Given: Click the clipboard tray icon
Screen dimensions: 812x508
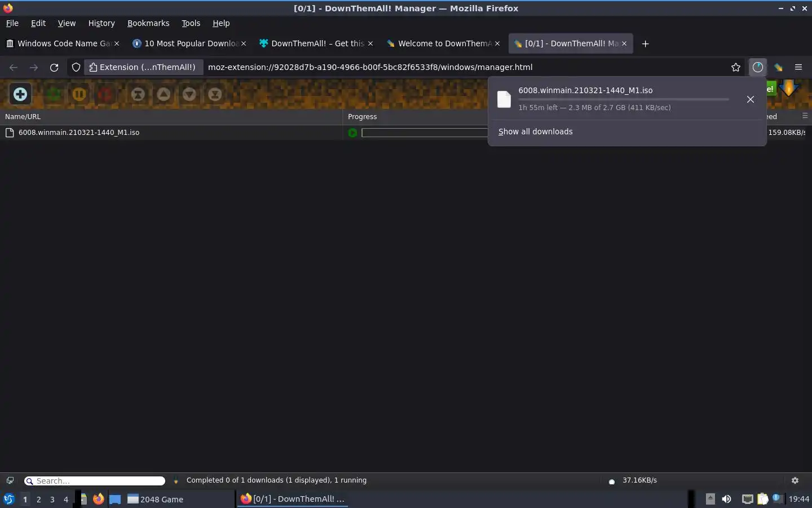Looking at the screenshot, I should click(762, 499).
